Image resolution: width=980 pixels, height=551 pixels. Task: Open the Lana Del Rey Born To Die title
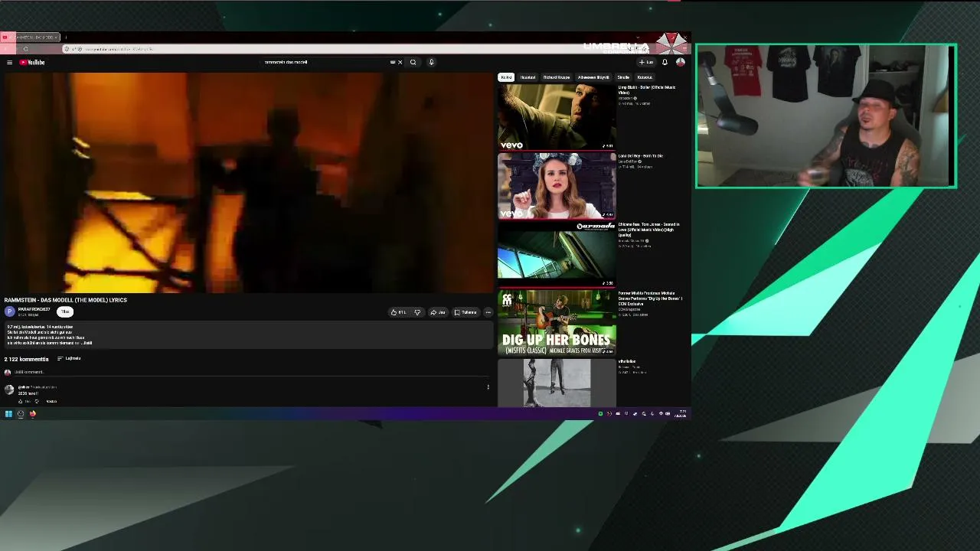[x=641, y=156]
